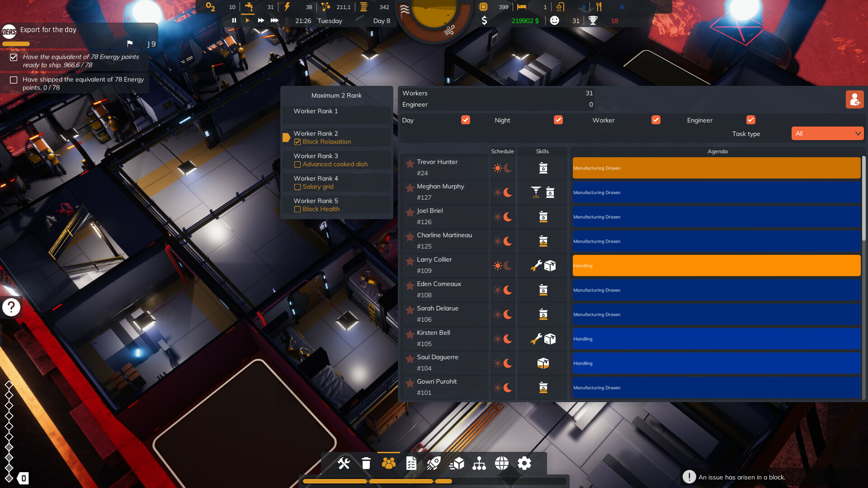This screenshot has height=488, width=868.
Task: Open the build tools panel
Action: point(344,463)
